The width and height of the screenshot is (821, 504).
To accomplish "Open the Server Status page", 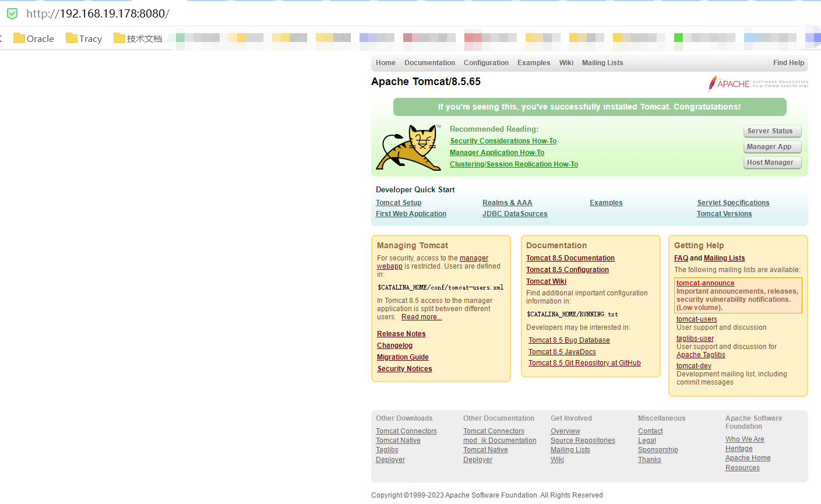I will [x=773, y=131].
